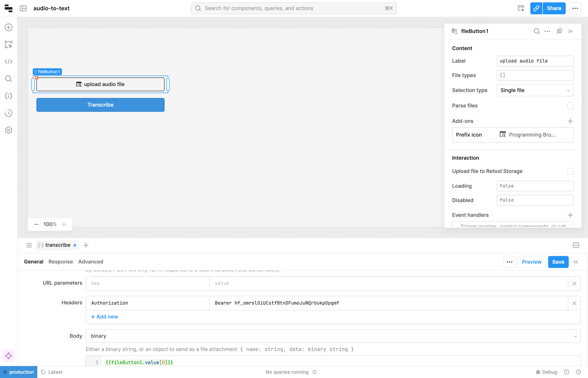Viewport: 588px width, 378px height.
Task: Open the Body binary dropdown
Action: click(333, 336)
